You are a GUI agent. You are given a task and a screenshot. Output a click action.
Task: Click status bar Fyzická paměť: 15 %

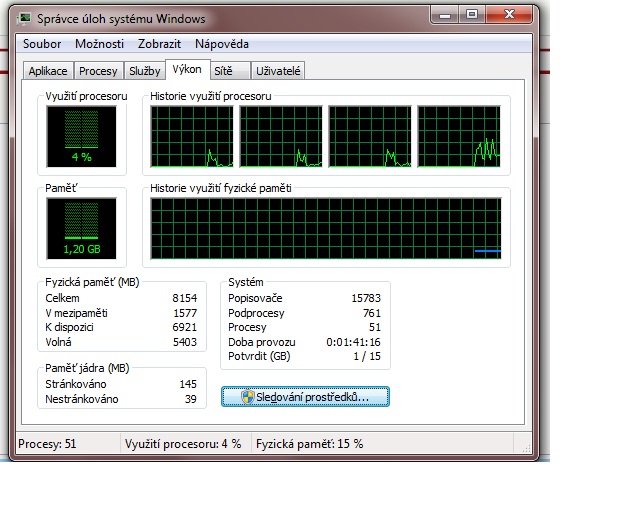tap(310, 444)
